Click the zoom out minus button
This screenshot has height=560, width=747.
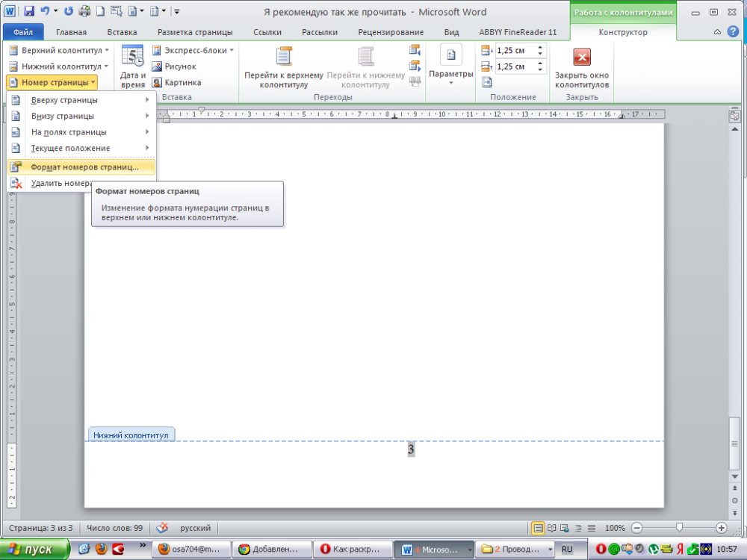click(637, 528)
